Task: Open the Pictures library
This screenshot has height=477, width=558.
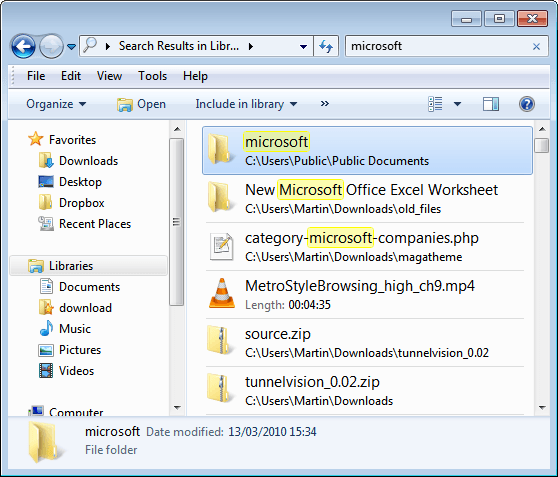Action: pyautogui.click(x=80, y=350)
